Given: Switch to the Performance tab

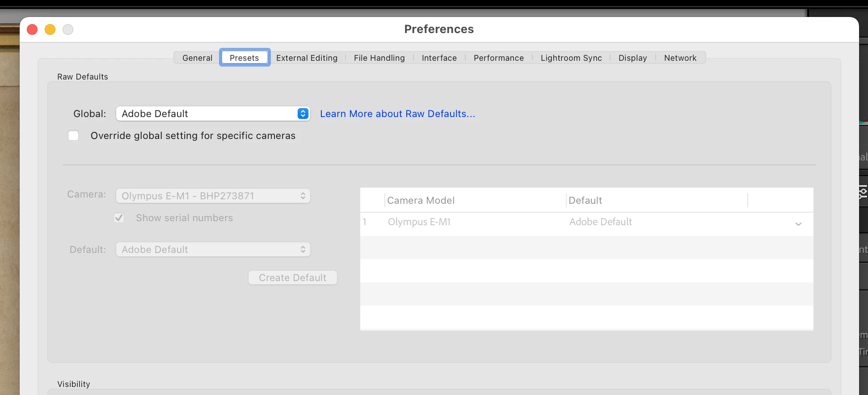Looking at the screenshot, I should point(498,58).
